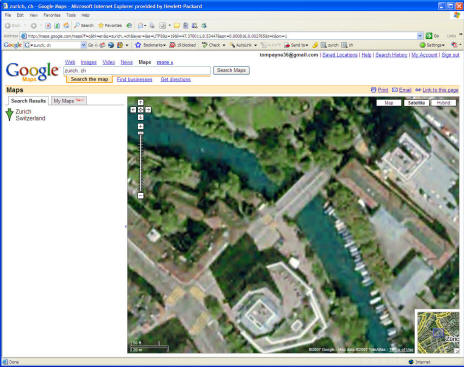
Task: Click the overview minimap thumbnail
Action: [438, 332]
